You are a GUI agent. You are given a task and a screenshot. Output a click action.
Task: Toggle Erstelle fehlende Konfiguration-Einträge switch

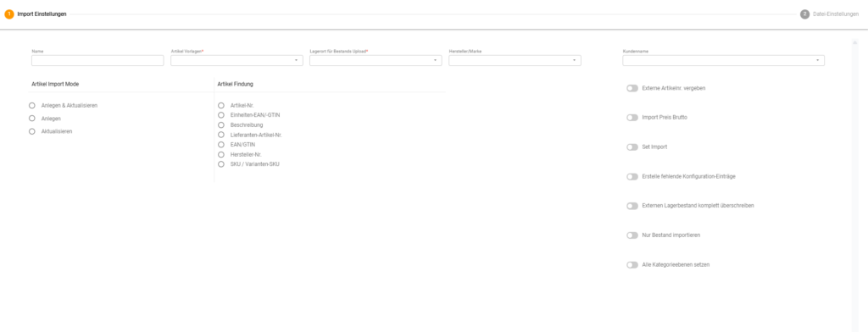click(632, 176)
